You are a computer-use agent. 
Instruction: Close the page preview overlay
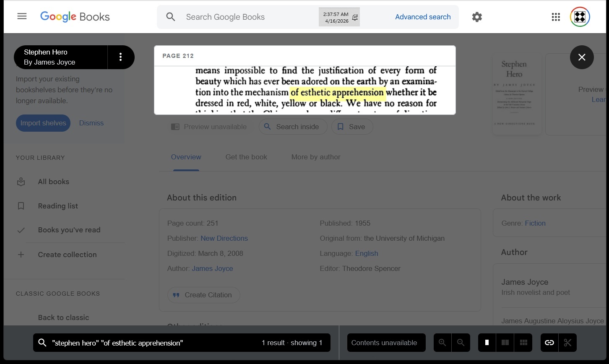pyautogui.click(x=581, y=57)
